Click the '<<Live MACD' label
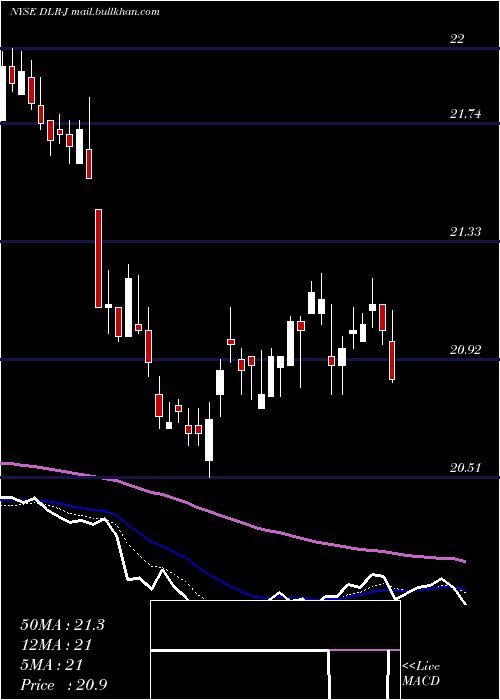500x700 pixels. coord(421,674)
